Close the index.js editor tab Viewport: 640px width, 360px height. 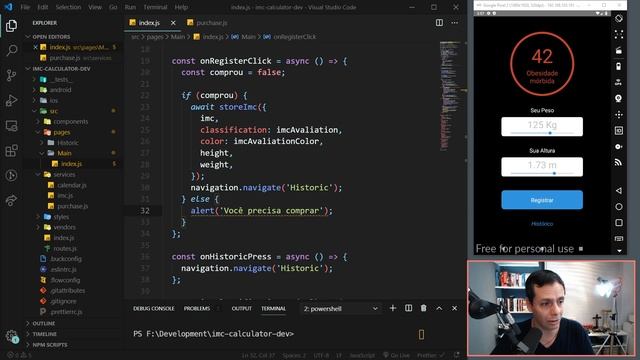click(173, 23)
